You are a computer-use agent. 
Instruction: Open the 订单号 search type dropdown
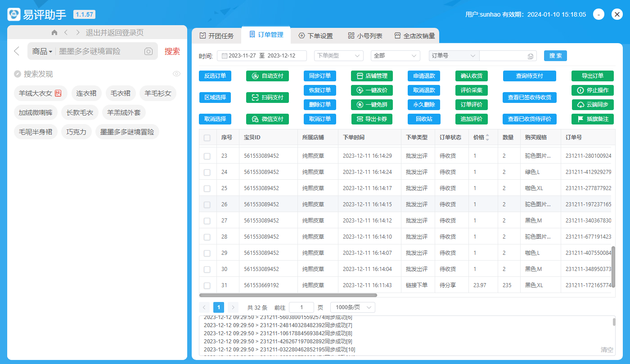[x=454, y=56]
